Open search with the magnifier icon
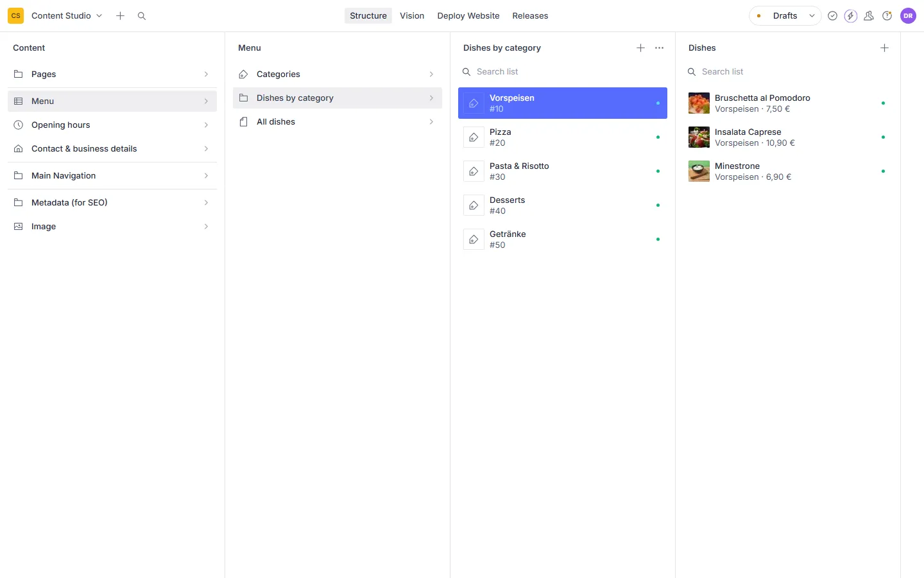This screenshot has height=578, width=924. coord(142,15)
